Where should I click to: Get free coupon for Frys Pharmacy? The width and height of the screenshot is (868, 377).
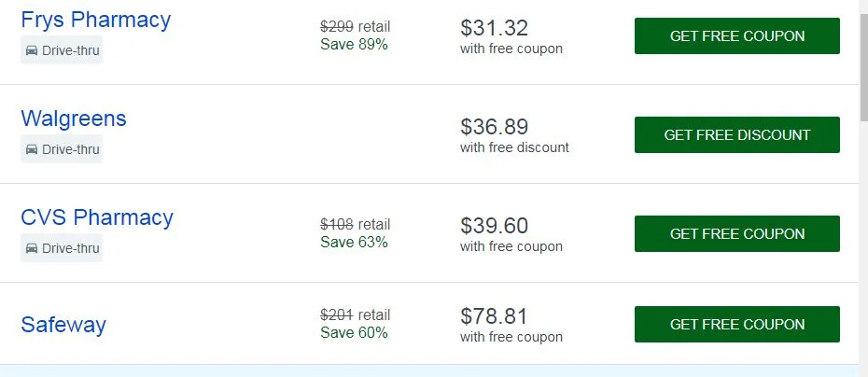pyautogui.click(x=736, y=36)
